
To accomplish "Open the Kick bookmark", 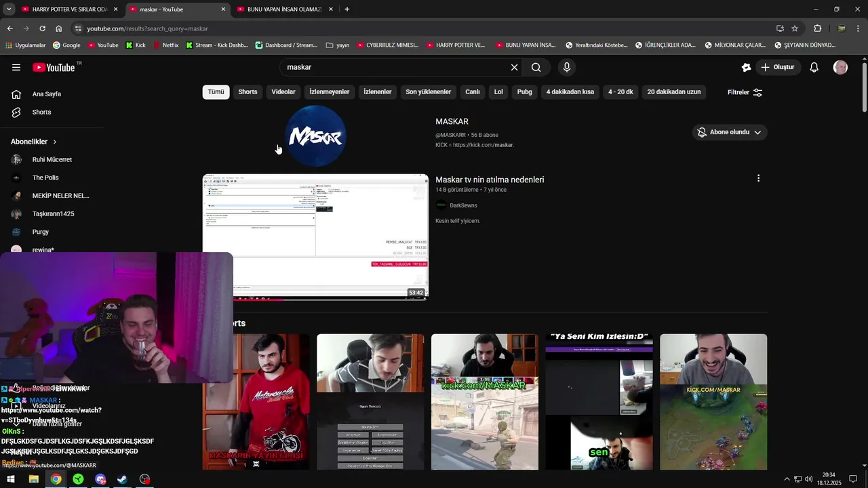I will pyautogui.click(x=136, y=45).
